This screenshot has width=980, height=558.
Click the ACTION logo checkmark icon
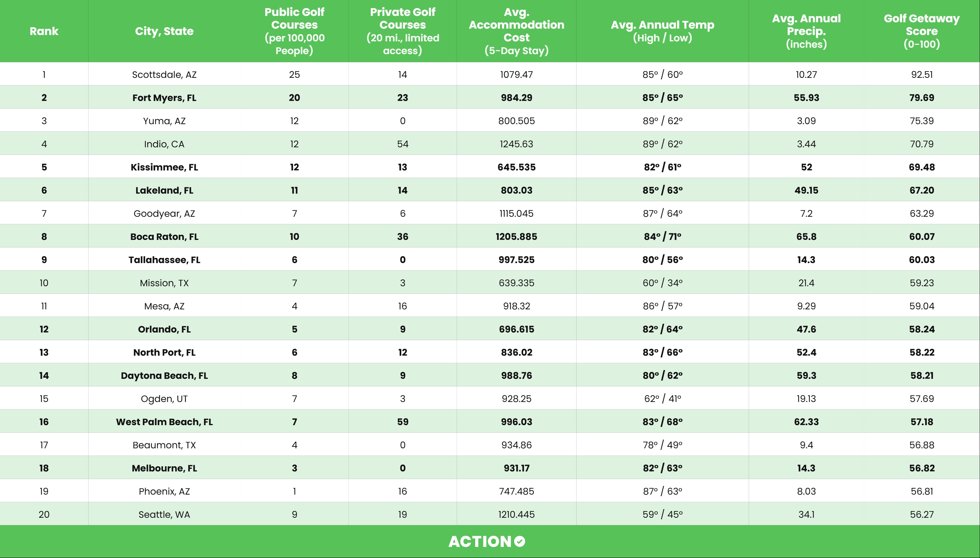(x=520, y=542)
